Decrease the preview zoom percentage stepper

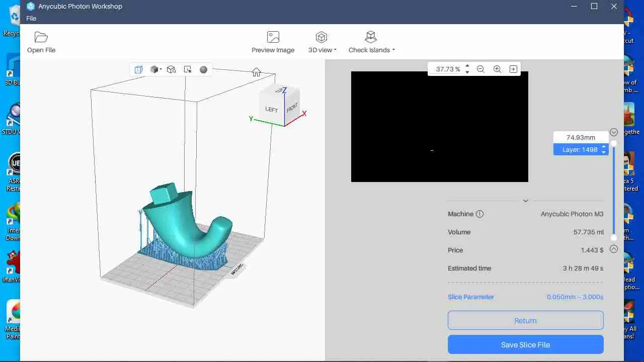pos(467,72)
